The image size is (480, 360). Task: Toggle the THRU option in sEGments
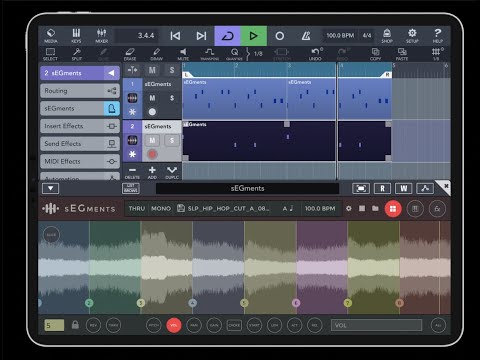pyautogui.click(x=137, y=208)
